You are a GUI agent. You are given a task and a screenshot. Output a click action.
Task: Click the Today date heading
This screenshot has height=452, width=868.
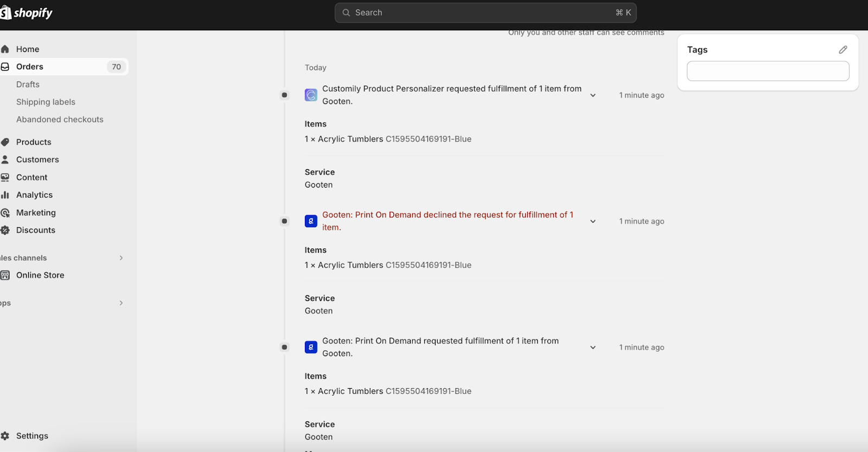[x=316, y=68]
